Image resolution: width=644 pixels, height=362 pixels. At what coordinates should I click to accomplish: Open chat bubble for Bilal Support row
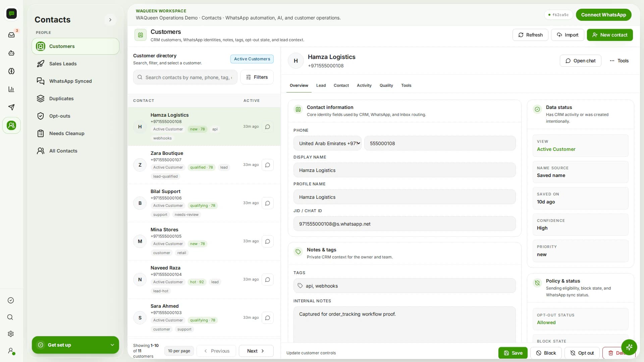pos(267,203)
